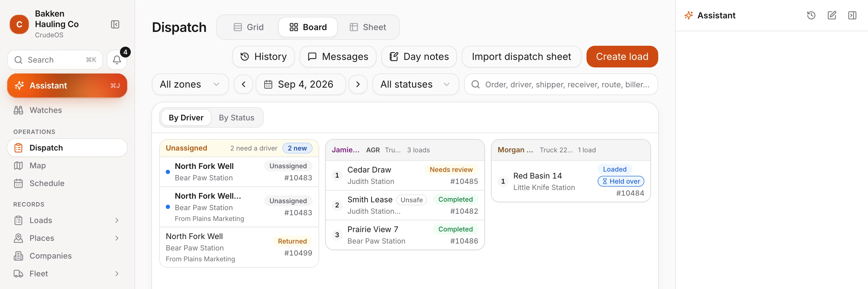868x289 pixels.
Task: Open Watches in the sidebar
Action: click(x=68, y=110)
